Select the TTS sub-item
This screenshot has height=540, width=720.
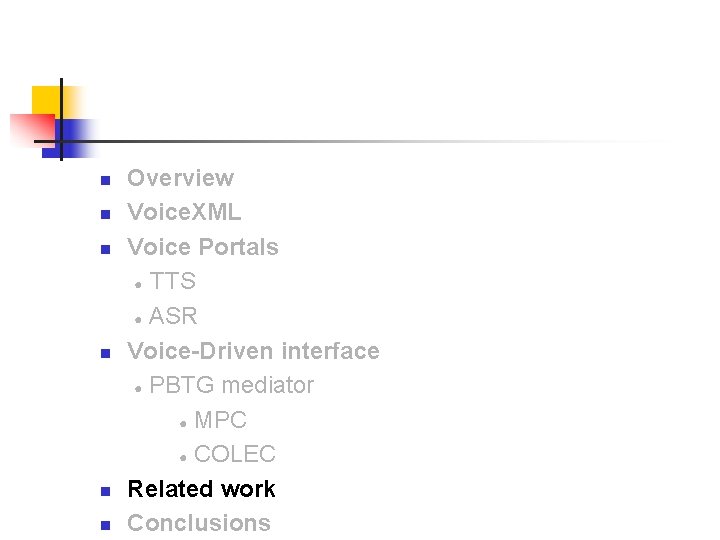tap(173, 281)
